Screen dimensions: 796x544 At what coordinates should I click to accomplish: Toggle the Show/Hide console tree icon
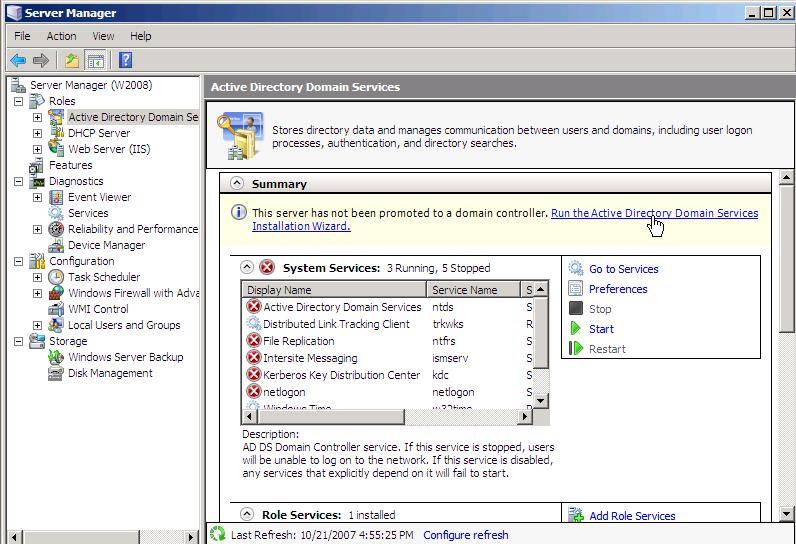point(95,60)
